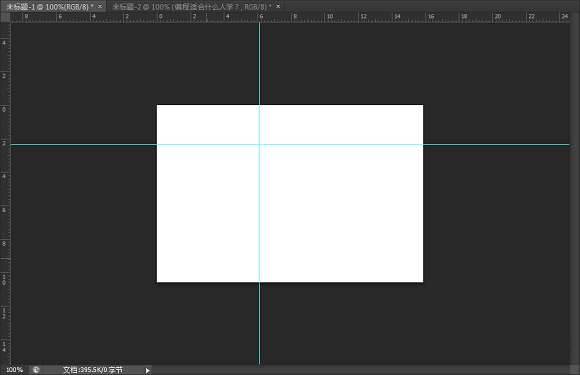Click white canvas quadrant above-left of guides
Image resolution: width=580 pixels, height=375 pixels.
coord(208,124)
